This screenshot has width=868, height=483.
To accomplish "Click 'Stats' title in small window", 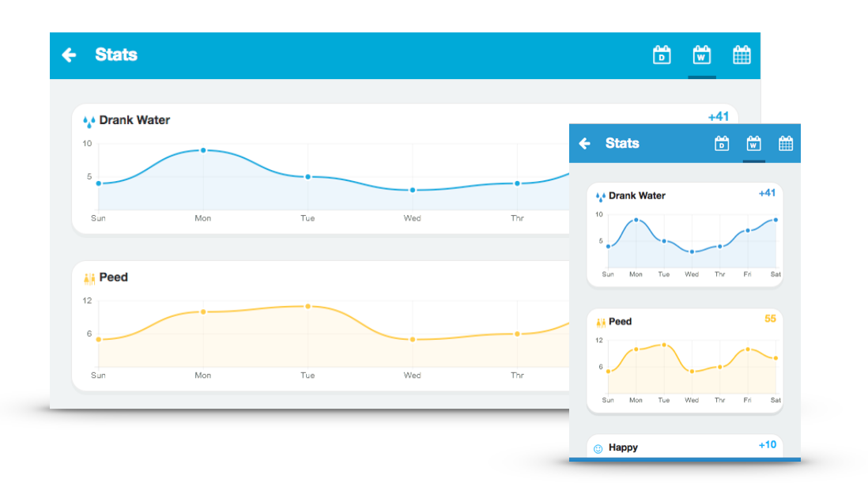I will 622,143.
